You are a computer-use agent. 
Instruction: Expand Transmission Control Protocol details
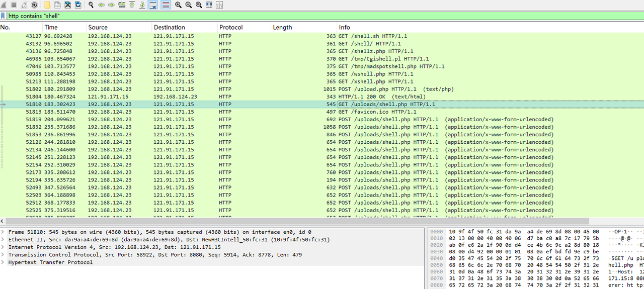click(4, 255)
